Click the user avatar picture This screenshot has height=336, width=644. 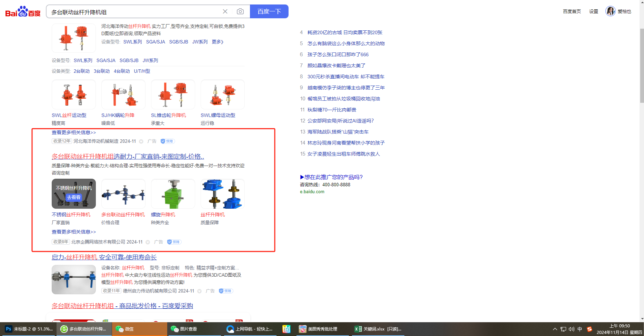pos(610,11)
